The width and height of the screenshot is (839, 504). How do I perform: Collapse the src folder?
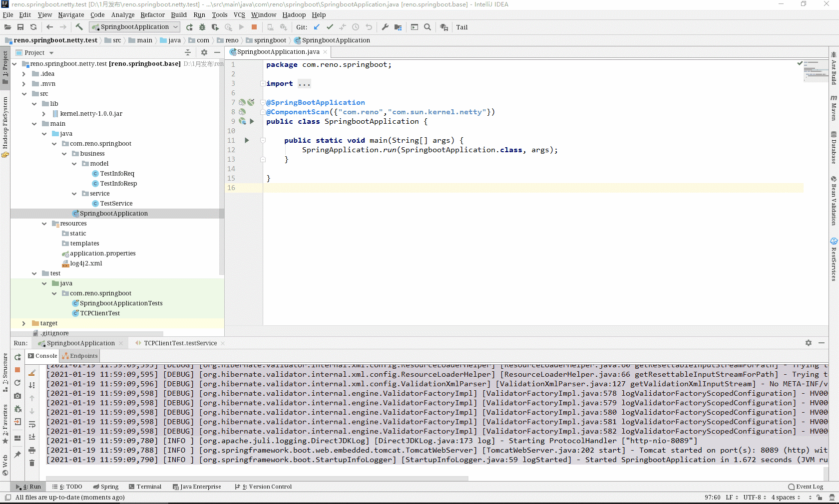point(23,94)
